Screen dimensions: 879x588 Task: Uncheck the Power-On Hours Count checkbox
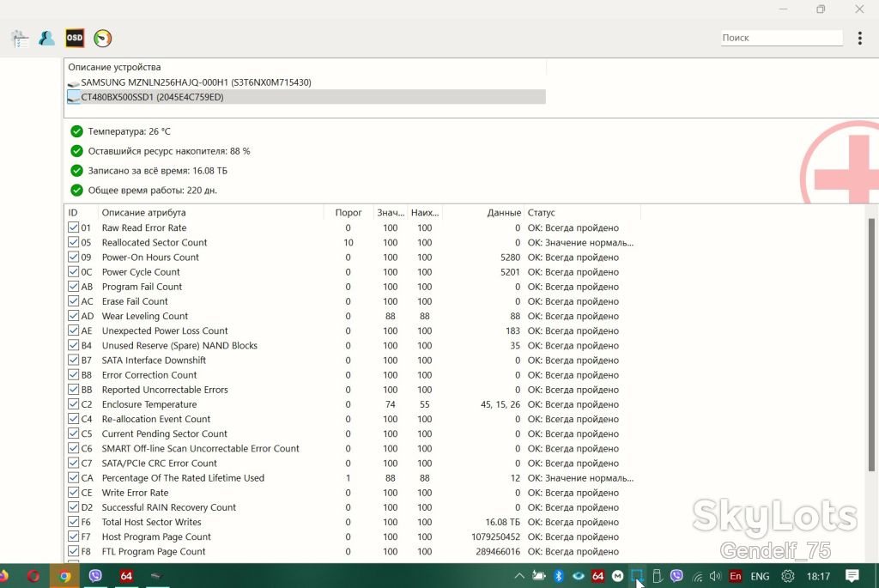point(74,257)
